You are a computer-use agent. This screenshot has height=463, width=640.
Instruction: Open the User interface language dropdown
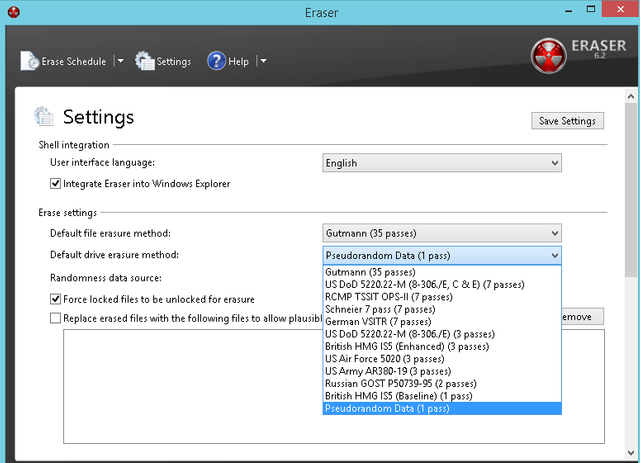(x=442, y=163)
